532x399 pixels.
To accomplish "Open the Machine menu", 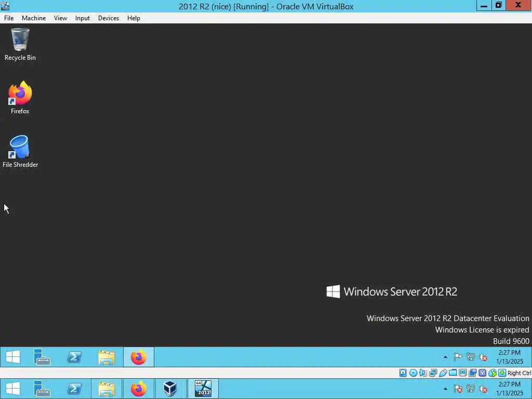I will (x=34, y=18).
